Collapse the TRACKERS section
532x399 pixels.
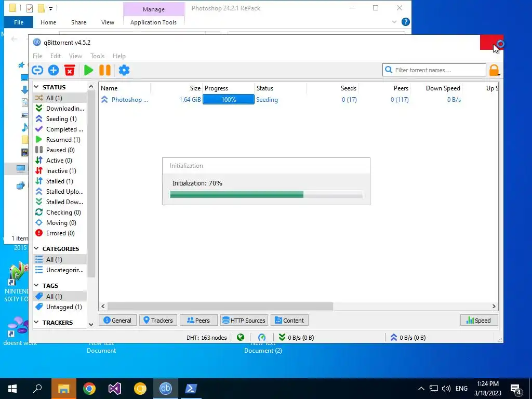(36, 322)
